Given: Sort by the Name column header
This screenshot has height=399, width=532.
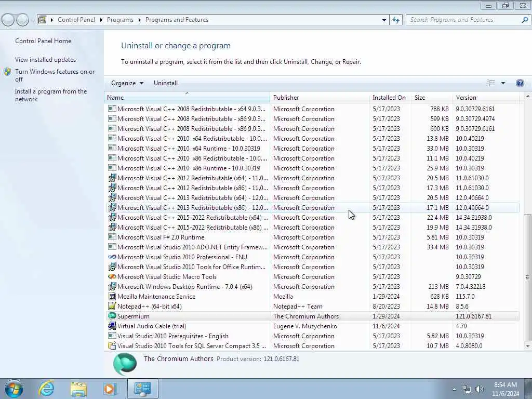Looking at the screenshot, I should (187, 97).
